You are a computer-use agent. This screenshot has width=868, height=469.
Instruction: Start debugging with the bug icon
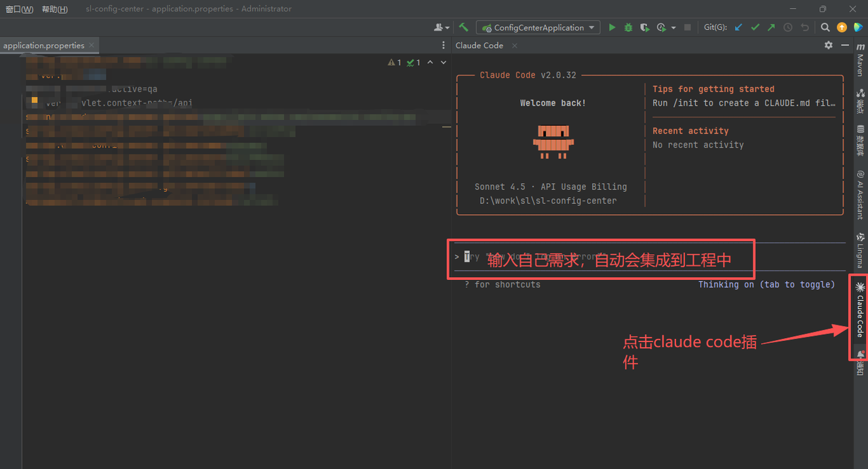(629, 28)
